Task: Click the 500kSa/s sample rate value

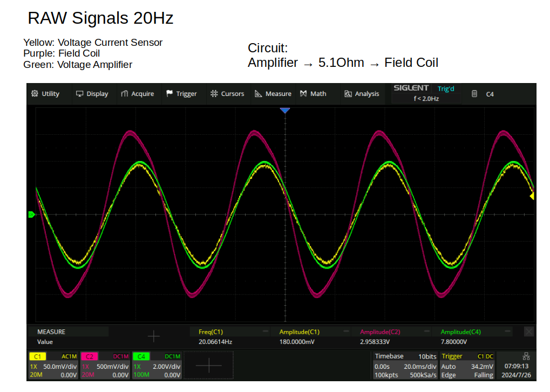Action: (x=423, y=375)
